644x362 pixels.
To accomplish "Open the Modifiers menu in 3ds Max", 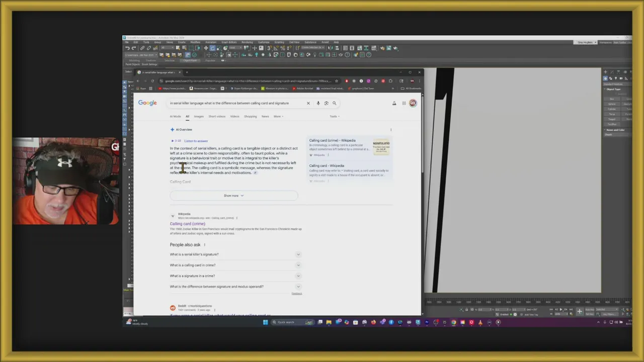I will pyautogui.click(x=195, y=42).
